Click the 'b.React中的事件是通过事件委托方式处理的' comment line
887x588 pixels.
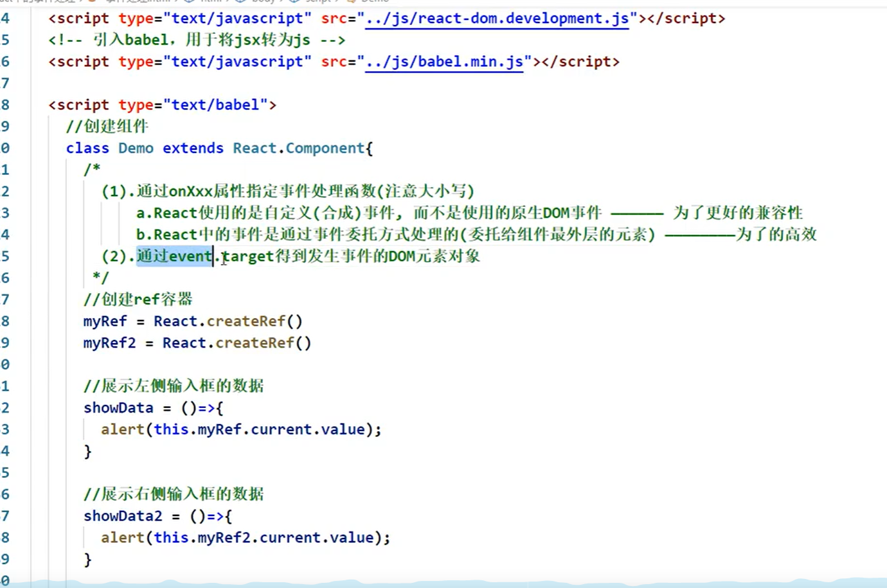pos(395,235)
